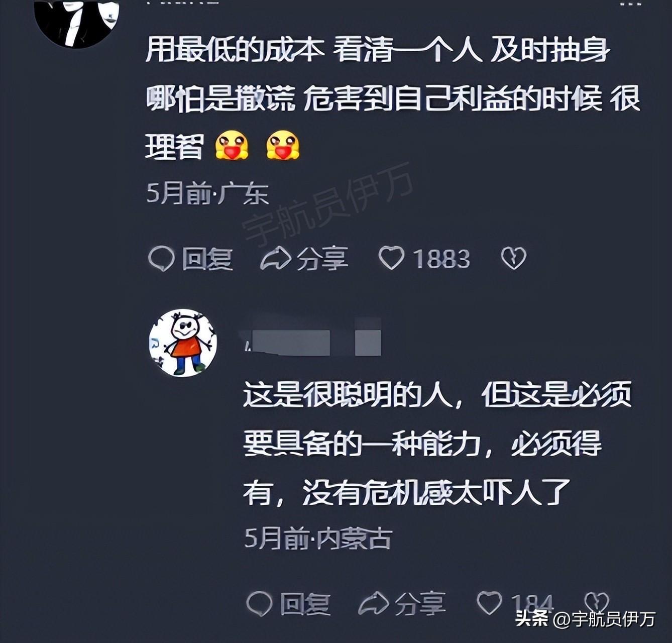
Task: Click the share arrow icon beside 1883 likes
Action: click(x=276, y=259)
